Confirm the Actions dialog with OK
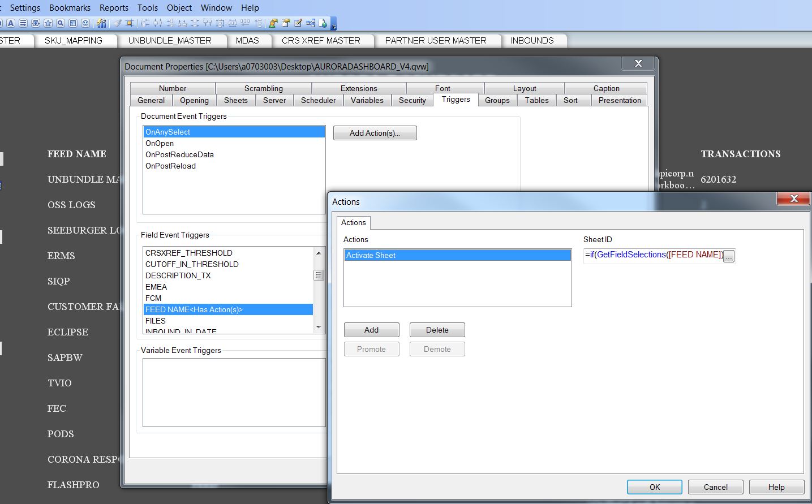This screenshot has width=812, height=504. tap(654, 487)
